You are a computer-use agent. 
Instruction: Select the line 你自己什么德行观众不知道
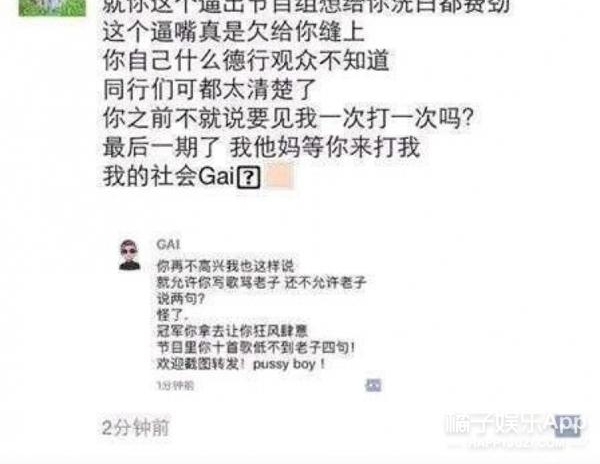click(246, 61)
